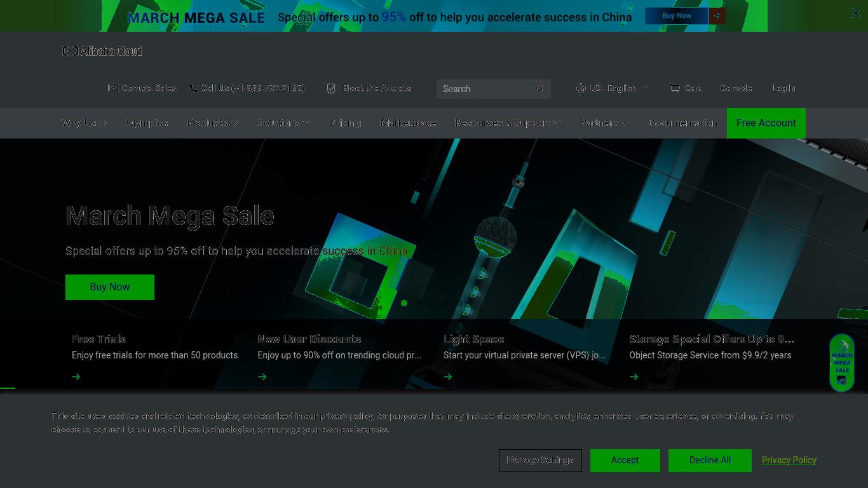Screen dimensions: 868x488
Task: Open the Olympics page
Action: click(x=147, y=123)
